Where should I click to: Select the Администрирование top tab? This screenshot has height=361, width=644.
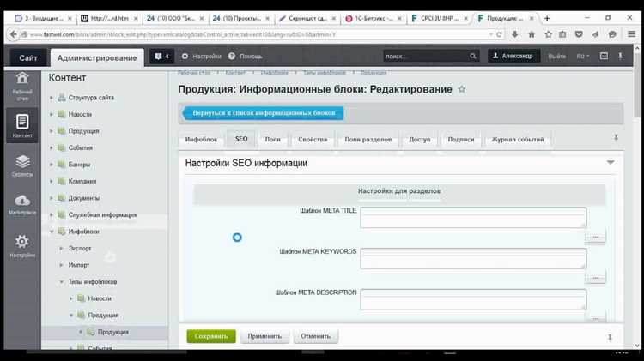(x=97, y=57)
